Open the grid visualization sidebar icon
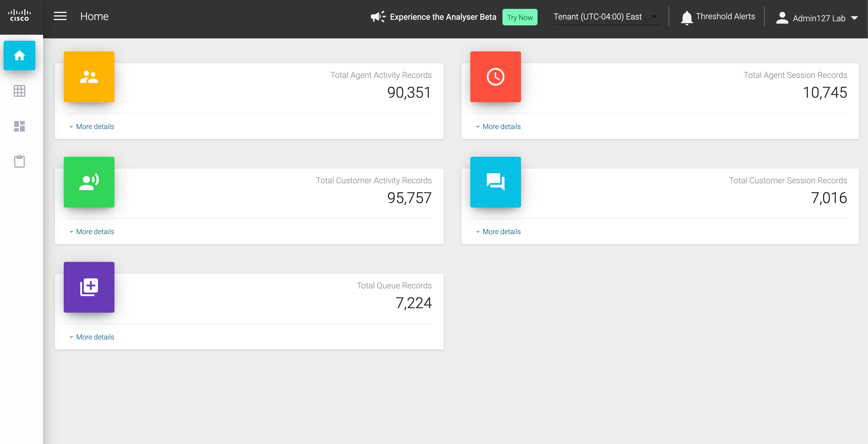Viewport: 868px width, 444px height. pos(19,91)
